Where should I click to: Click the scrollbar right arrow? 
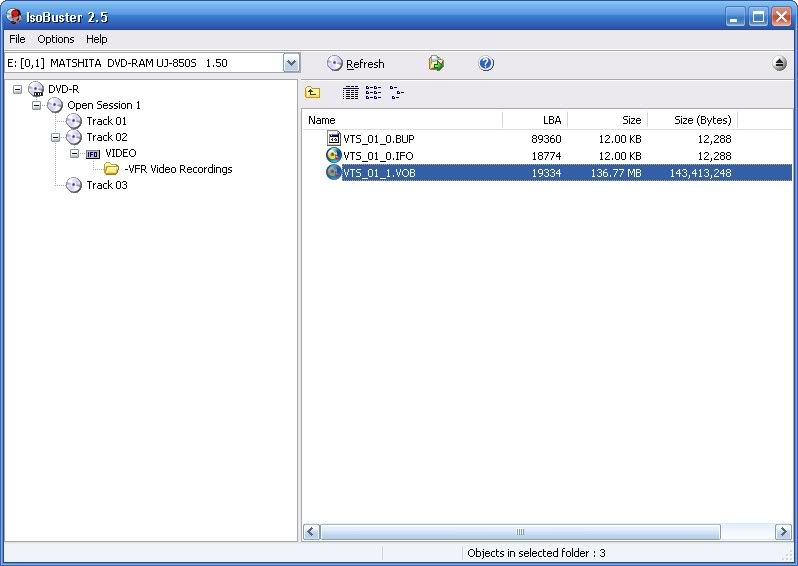click(783, 532)
